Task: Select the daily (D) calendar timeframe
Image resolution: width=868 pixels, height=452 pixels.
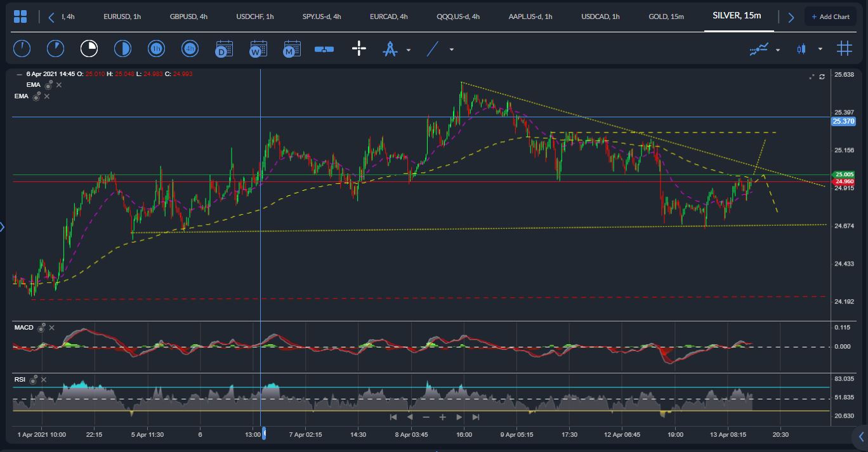Action: tap(224, 49)
